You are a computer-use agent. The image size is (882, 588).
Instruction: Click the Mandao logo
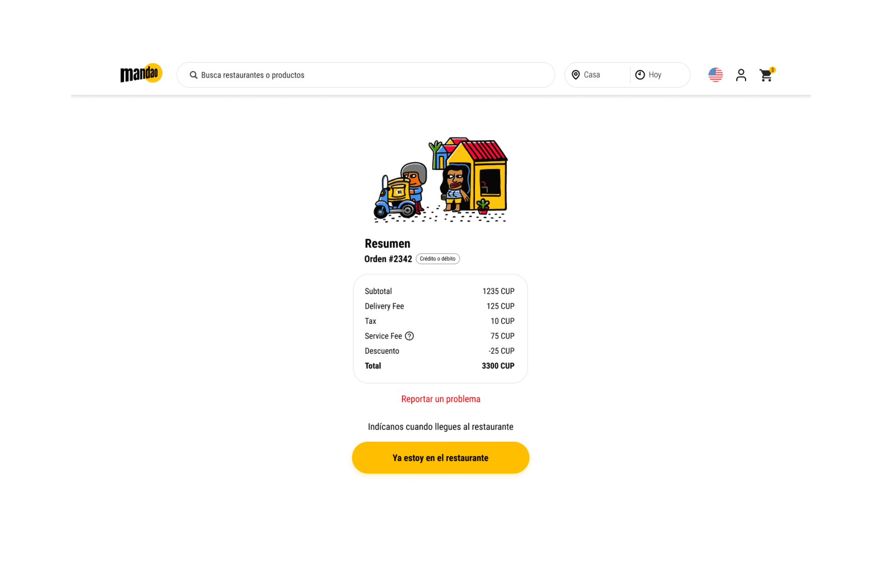[141, 73]
